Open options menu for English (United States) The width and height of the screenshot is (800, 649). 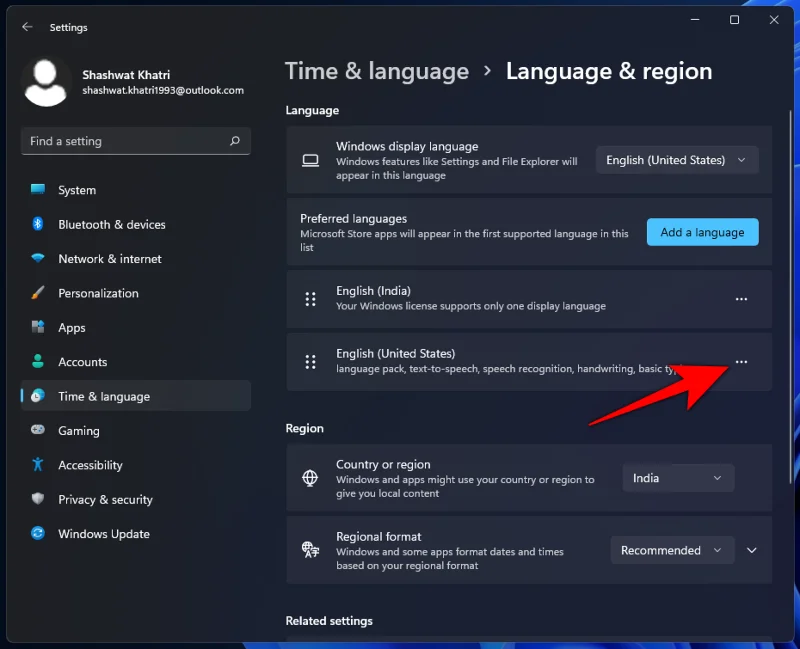(741, 362)
